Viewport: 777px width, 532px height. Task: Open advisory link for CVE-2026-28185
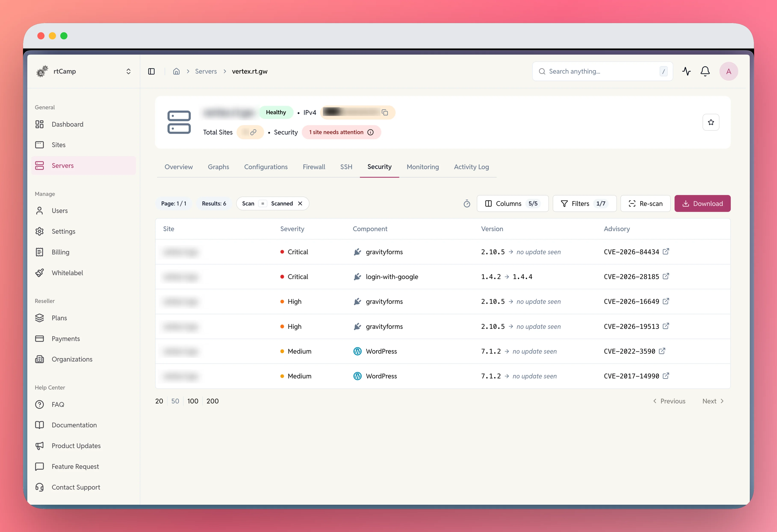pyautogui.click(x=666, y=277)
